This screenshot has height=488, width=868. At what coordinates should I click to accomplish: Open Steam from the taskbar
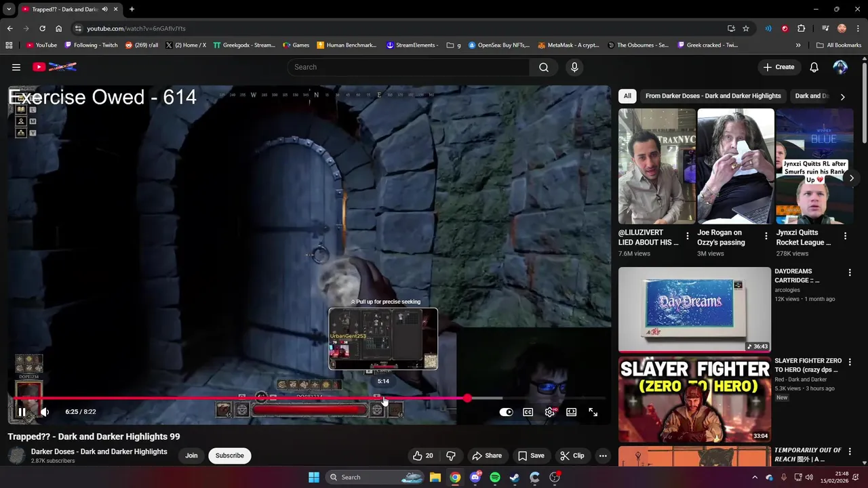515,477
